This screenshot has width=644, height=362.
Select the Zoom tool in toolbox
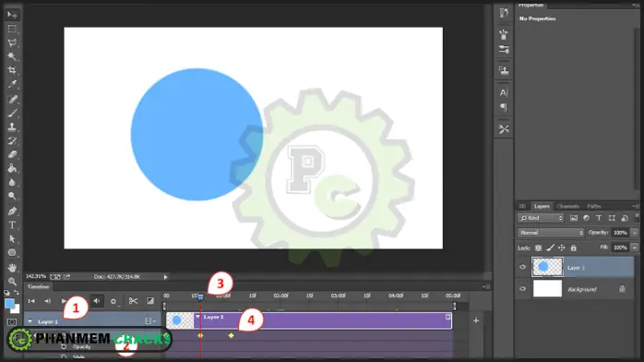click(x=12, y=282)
